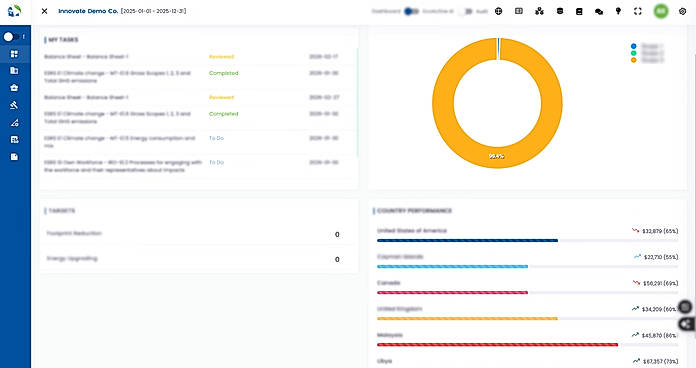Click the globe icon in the top toolbar
Viewport: 696px width, 368px height.
click(x=498, y=11)
